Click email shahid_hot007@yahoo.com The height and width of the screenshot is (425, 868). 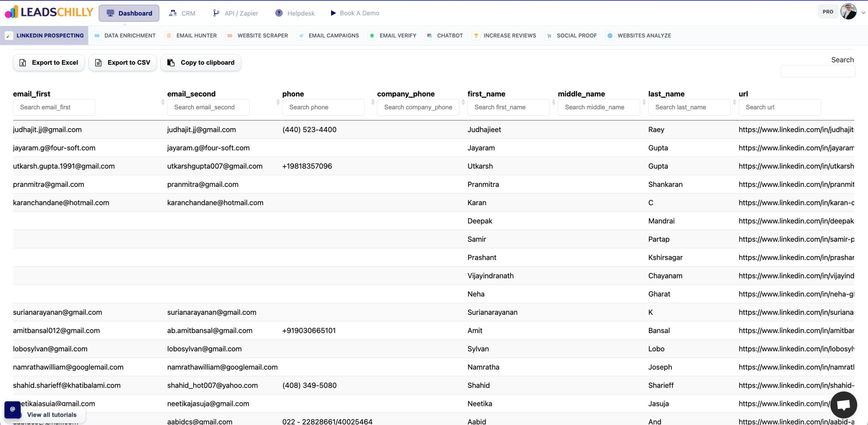click(212, 385)
